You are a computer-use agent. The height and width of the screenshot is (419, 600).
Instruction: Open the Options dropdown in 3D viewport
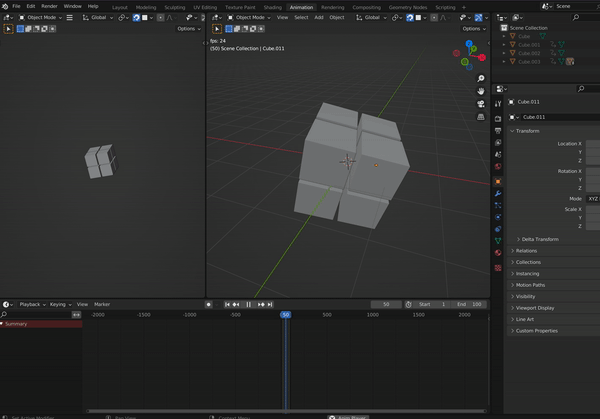point(472,28)
